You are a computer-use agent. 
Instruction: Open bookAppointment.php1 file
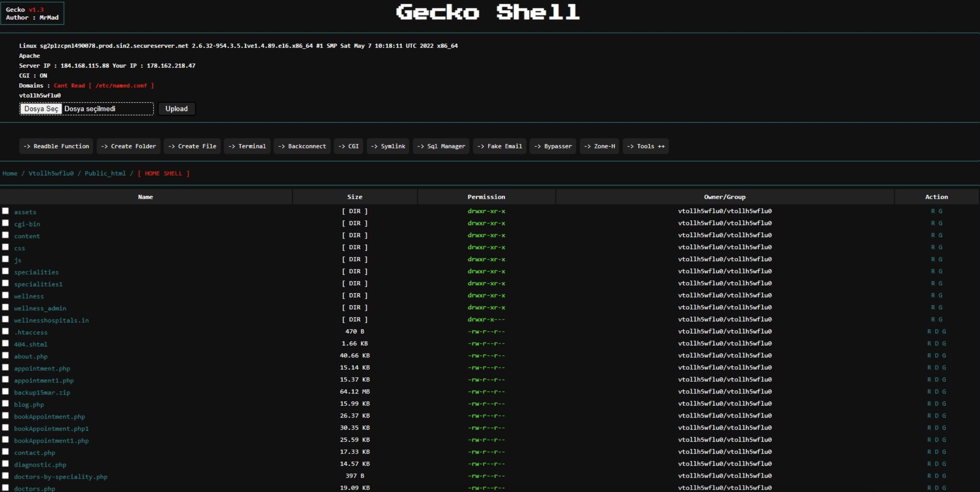pos(51,429)
